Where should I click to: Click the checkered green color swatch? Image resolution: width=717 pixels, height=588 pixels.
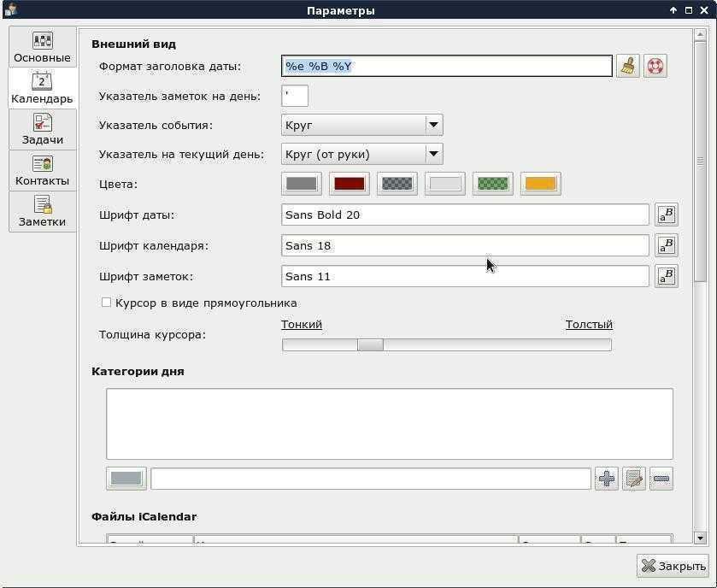pyautogui.click(x=492, y=184)
